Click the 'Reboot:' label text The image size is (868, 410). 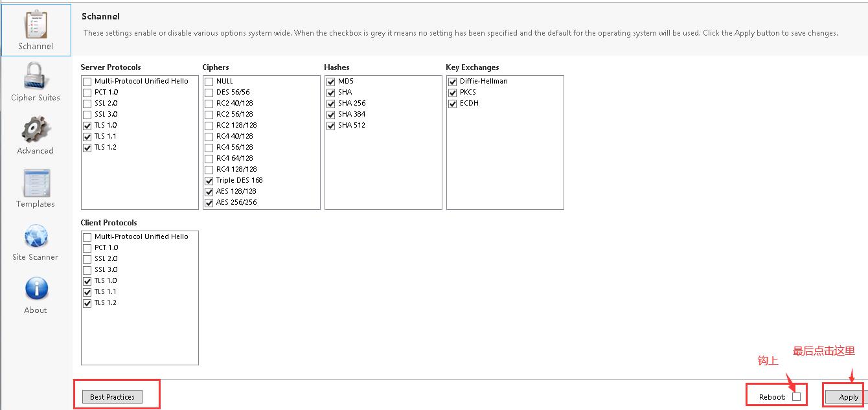pos(772,397)
